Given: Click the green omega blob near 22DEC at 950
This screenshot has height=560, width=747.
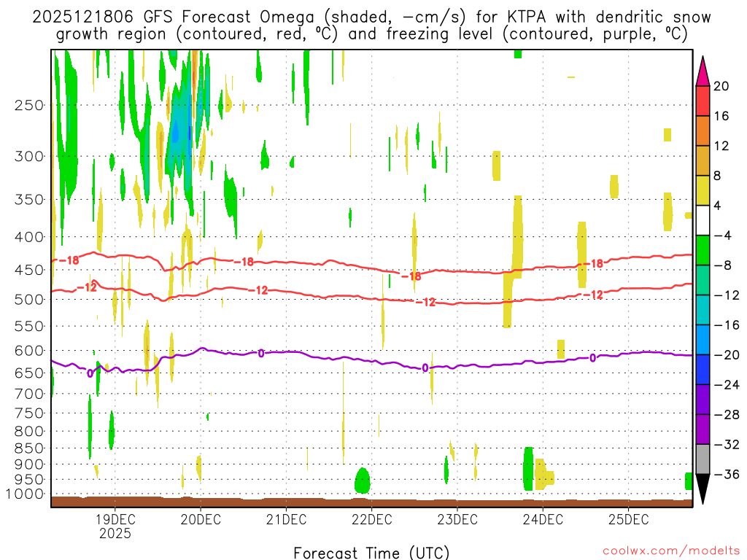Looking at the screenshot, I should tap(363, 481).
